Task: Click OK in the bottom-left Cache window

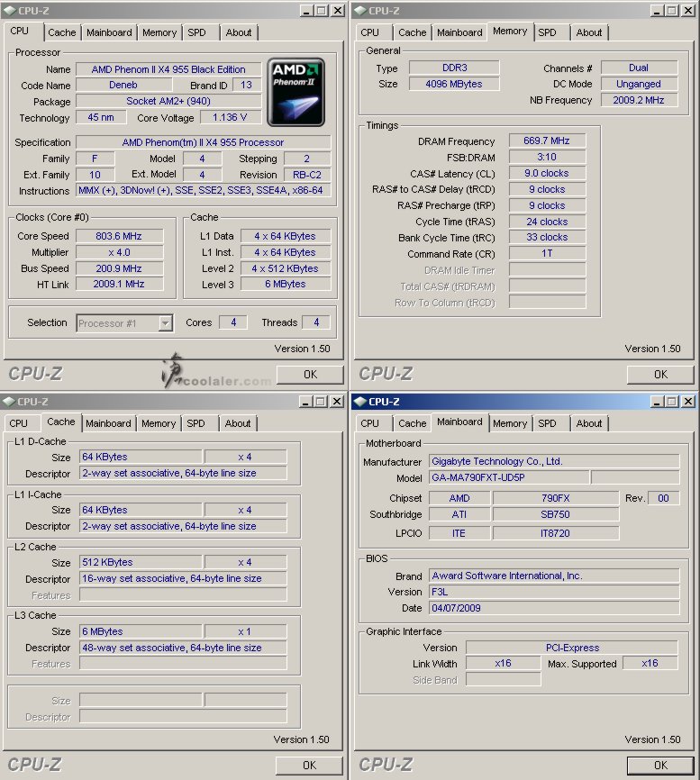Action: [x=309, y=765]
